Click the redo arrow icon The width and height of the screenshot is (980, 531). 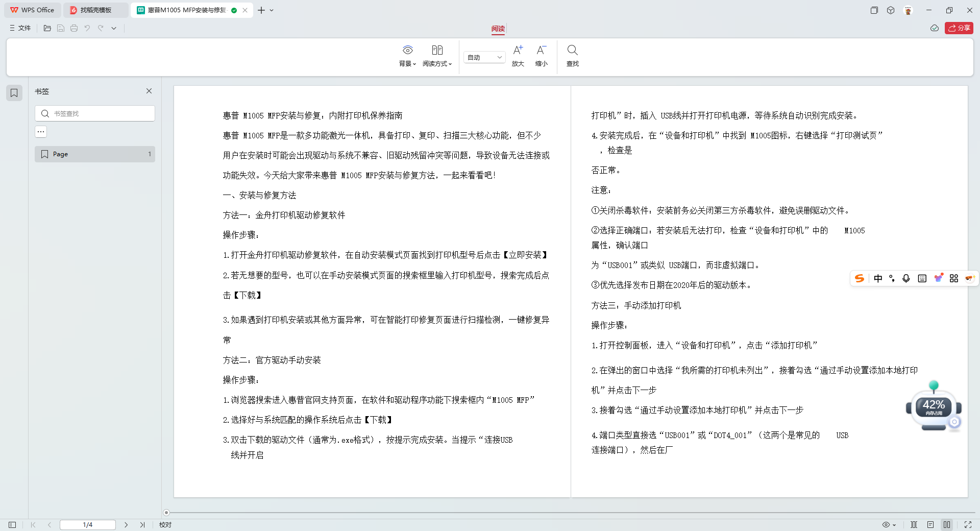click(101, 28)
